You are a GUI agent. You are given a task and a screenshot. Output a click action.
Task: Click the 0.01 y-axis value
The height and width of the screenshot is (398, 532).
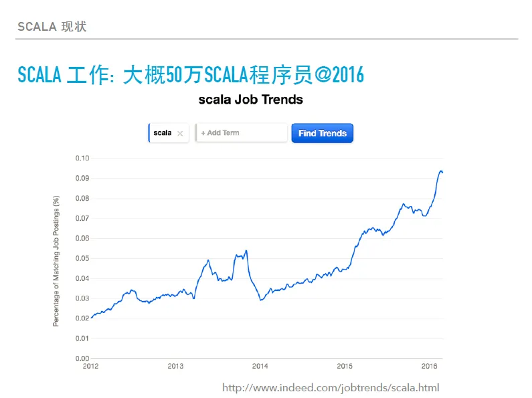(x=82, y=338)
